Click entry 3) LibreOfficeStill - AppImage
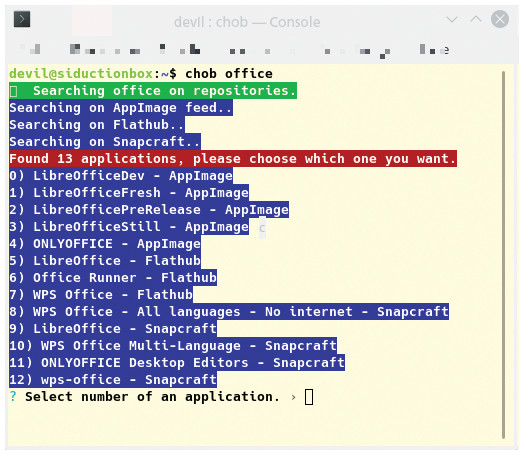Image resolution: width=524 pixels, height=455 pixels. 129,227
